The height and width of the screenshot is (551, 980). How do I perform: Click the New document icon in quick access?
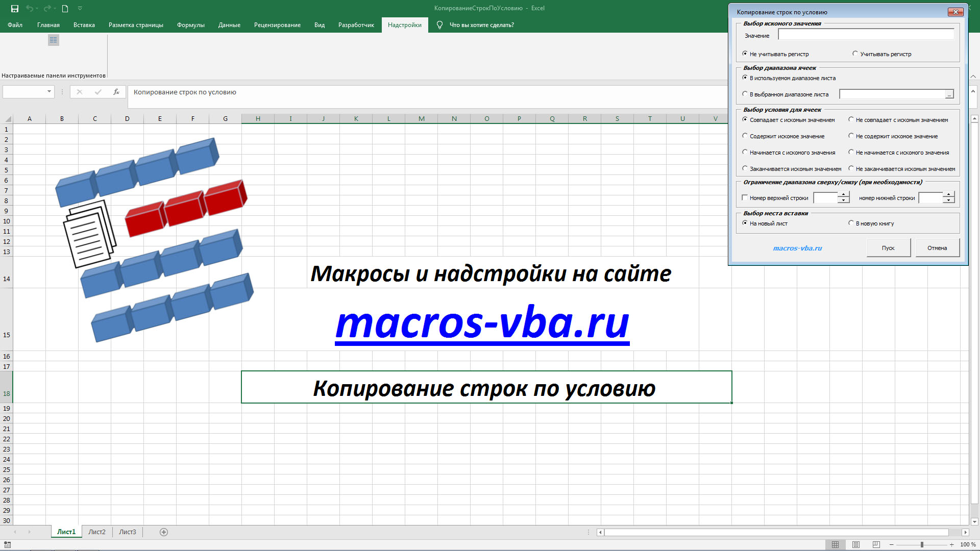(x=65, y=8)
